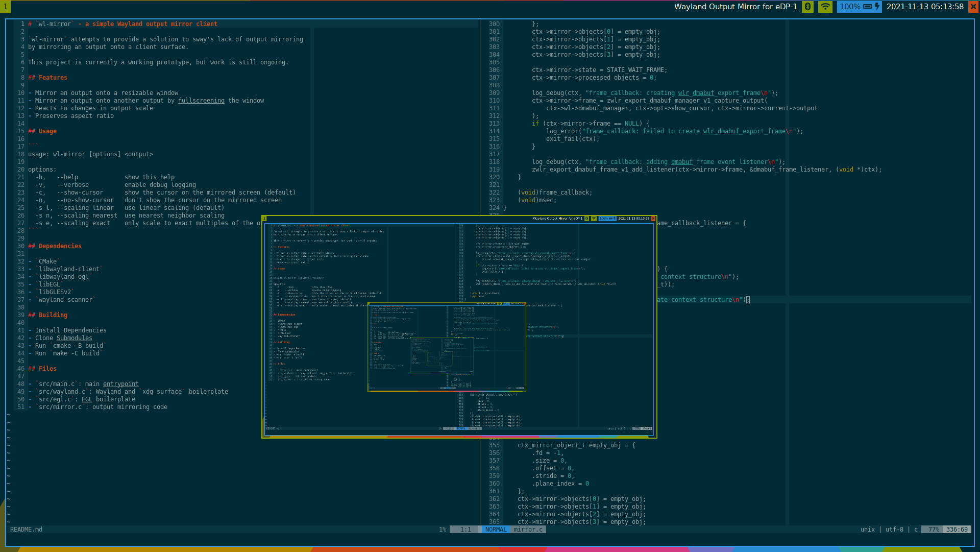Click the '# wl-mirror' title line in README
Image resolution: width=980 pixels, height=552 pixels.
coord(122,24)
